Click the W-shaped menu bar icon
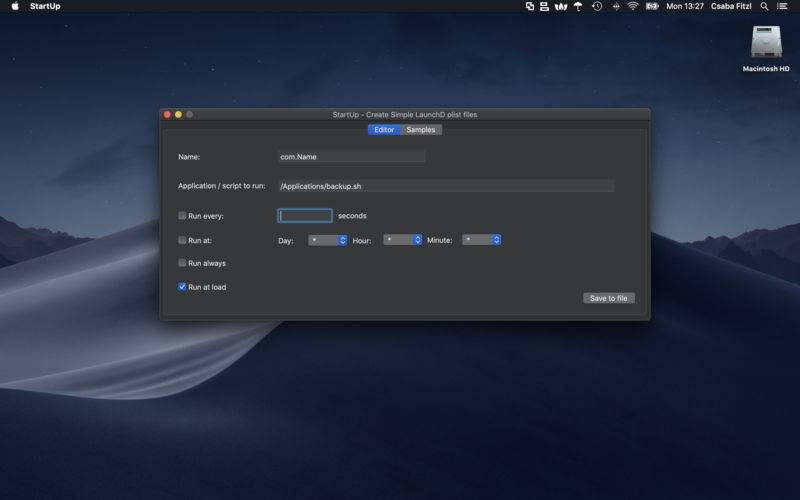 (561, 6)
